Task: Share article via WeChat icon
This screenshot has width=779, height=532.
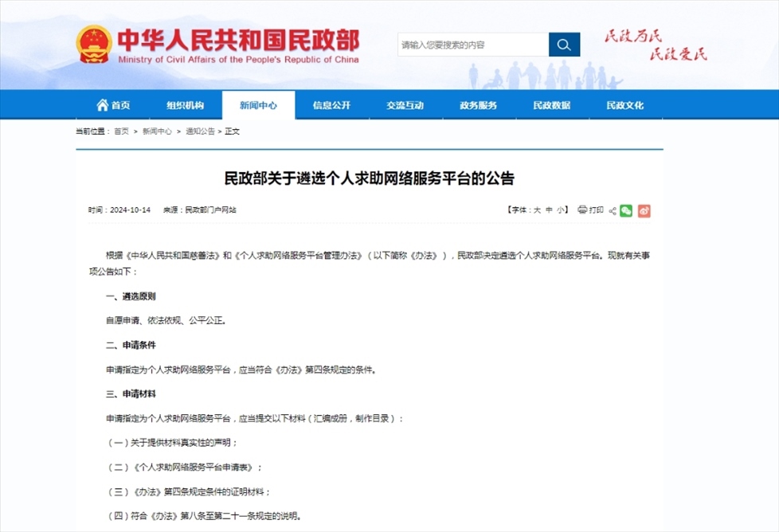Action: 626,210
